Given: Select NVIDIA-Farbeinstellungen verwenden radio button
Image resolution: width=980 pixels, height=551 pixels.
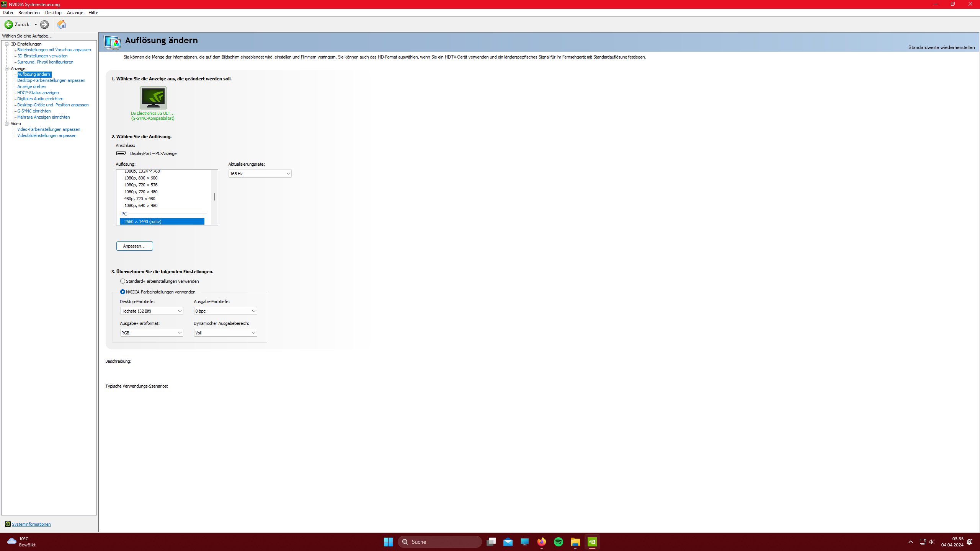Looking at the screenshot, I should (x=122, y=292).
